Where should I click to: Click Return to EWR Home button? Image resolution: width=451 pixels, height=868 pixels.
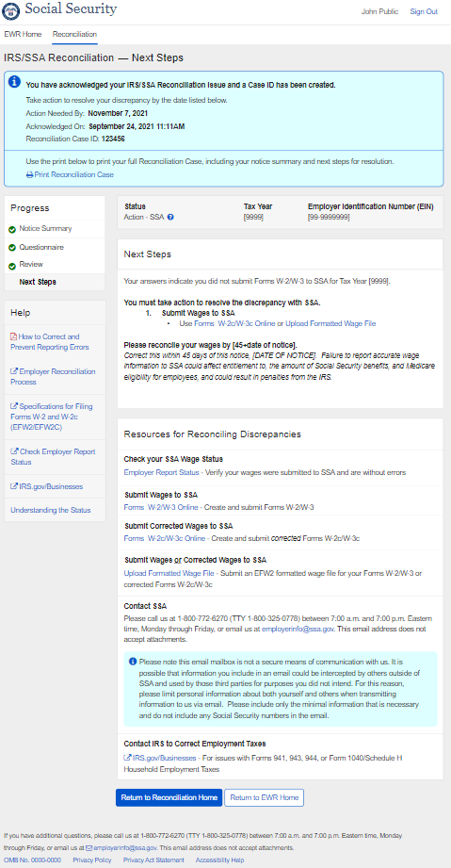coord(264,797)
